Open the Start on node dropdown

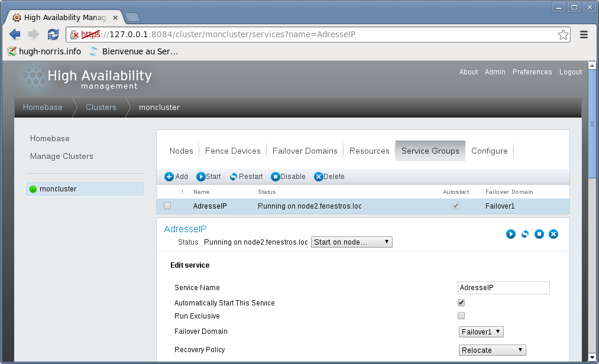pyautogui.click(x=352, y=242)
